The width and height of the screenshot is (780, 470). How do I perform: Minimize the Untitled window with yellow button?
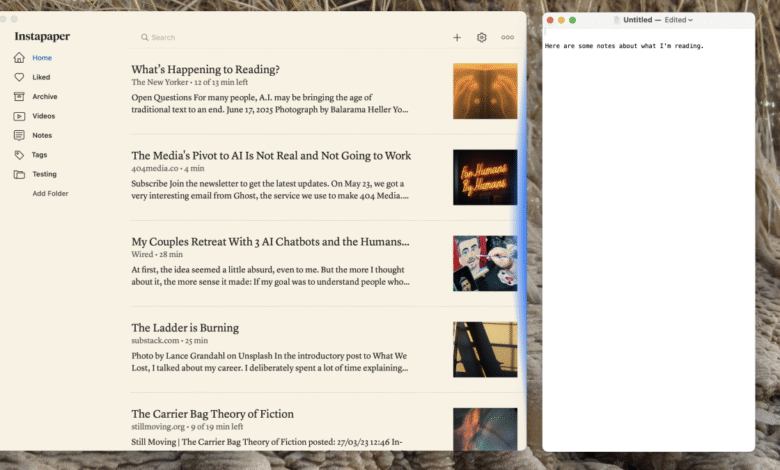[561, 20]
